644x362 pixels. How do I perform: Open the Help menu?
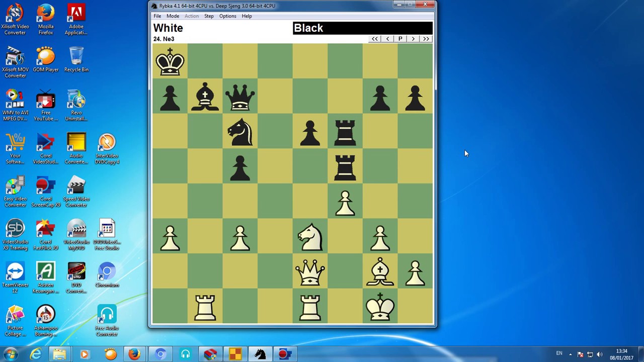tap(247, 16)
